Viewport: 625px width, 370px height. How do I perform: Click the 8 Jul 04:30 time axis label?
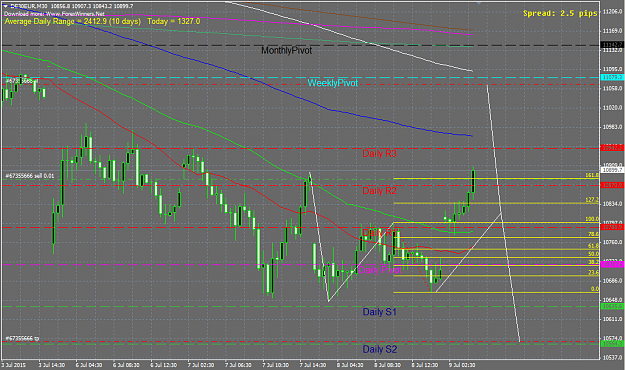350,365
